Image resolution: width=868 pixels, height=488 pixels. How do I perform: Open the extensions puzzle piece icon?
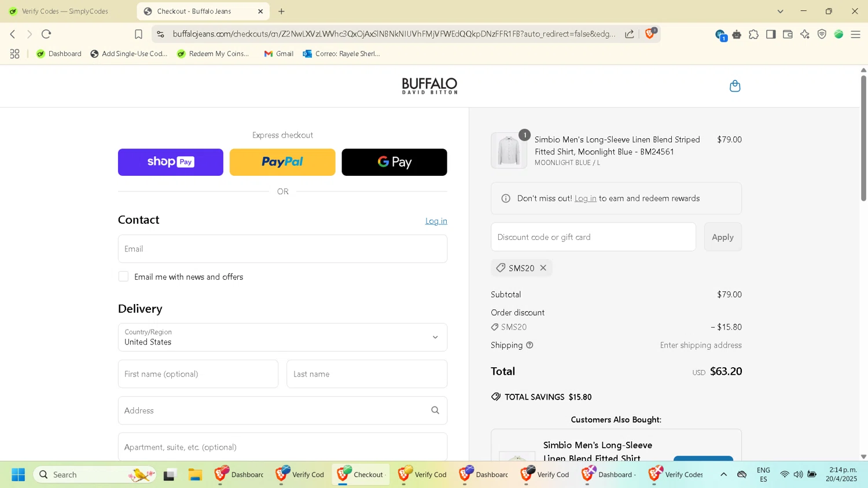coord(753,35)
